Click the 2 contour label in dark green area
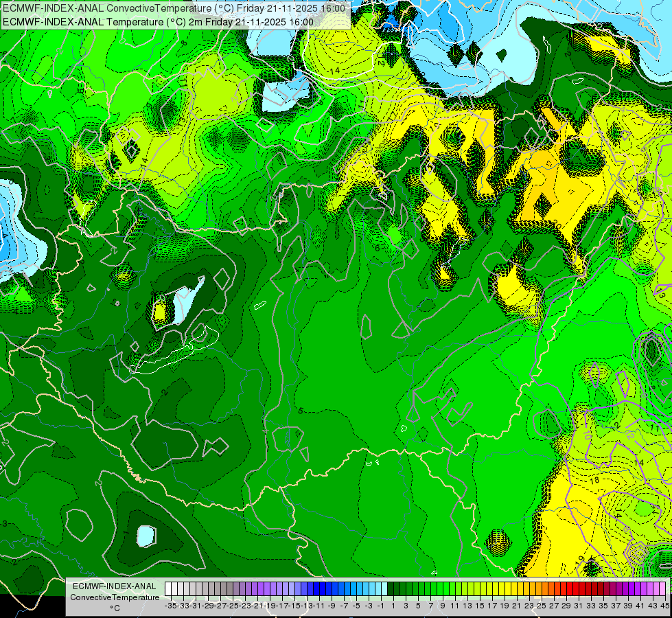672x618 pixels. tap(165, 392)
